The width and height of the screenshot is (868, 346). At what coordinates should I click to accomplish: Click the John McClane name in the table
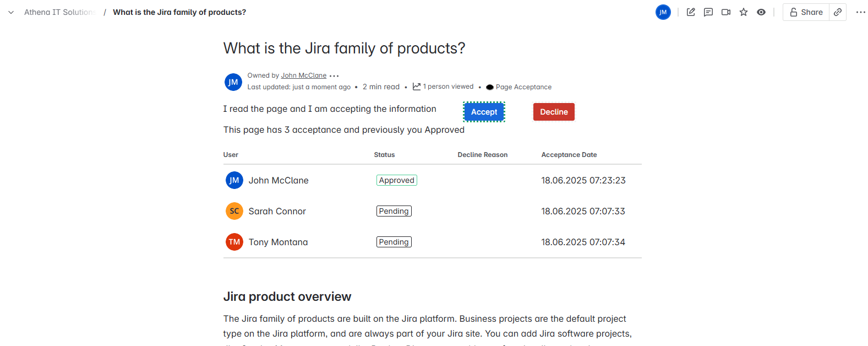279,180
